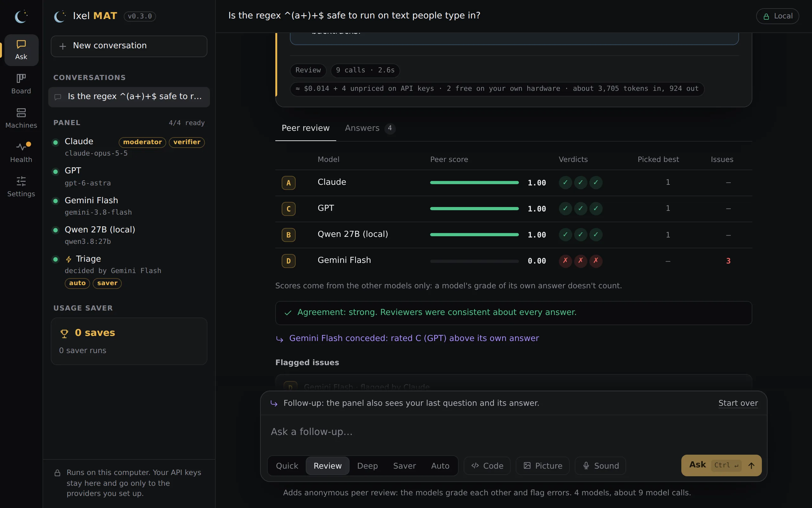
Task: Click the Local mode badge
Action: click(777, 16)
